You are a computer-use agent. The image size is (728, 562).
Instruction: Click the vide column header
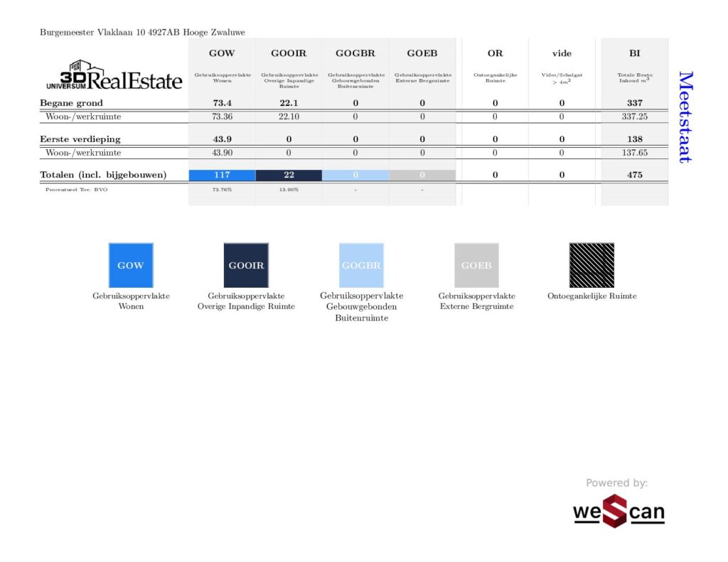[562, 53]
